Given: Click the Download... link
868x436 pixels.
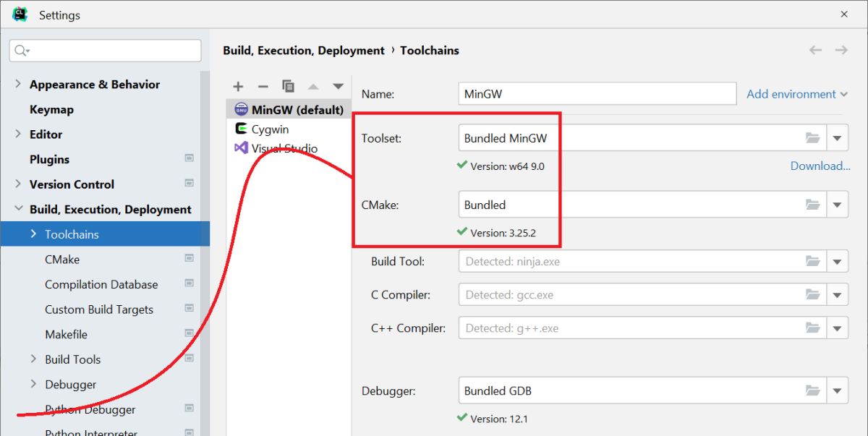Looking at the screenshot, I should point(820,166).
